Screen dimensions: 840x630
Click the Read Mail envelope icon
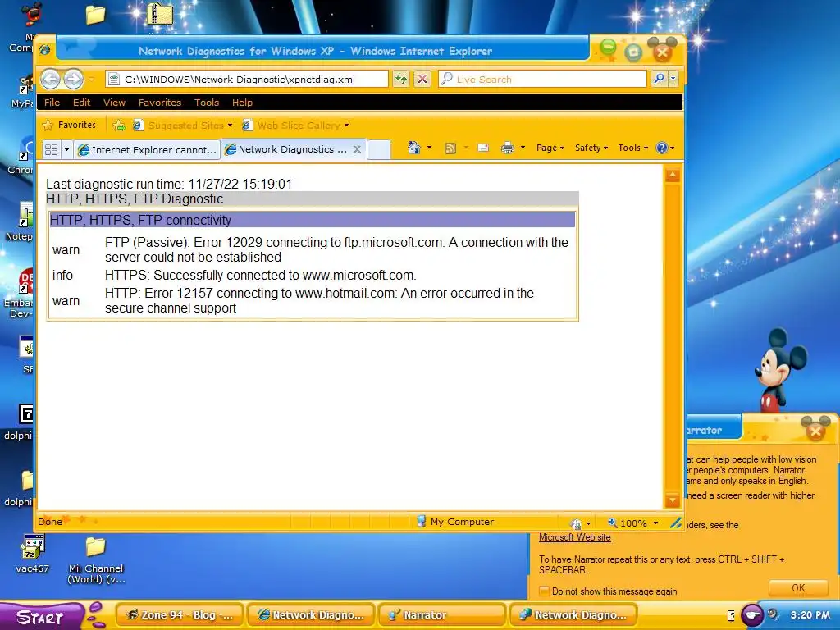483,148
